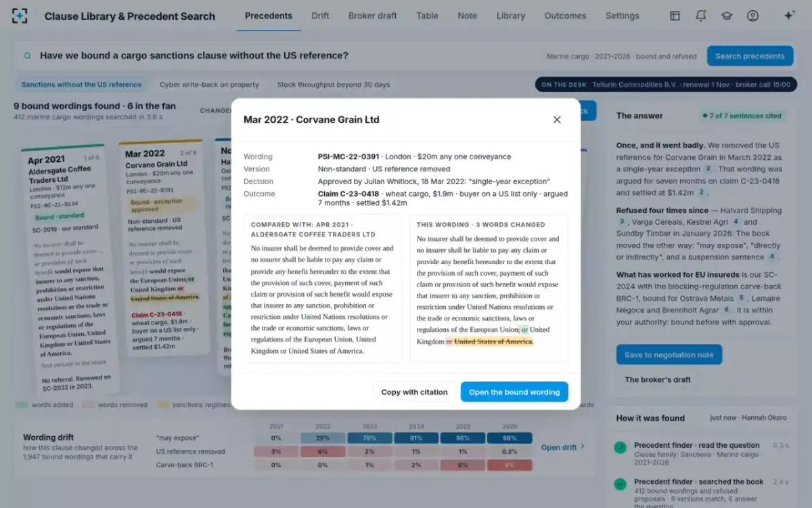Image resolution: width=812 pixels, height=508 pixels.
Task: Go to the Note tab
Action: click(x=467, y=16)
